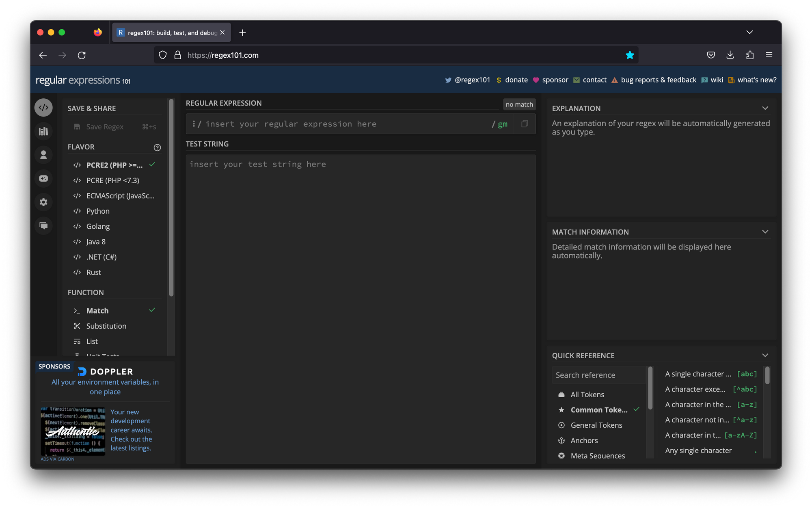Open the Firefox hamburger menu
Image resolution: width=812 pixels, height=509 pixels.
[x=769, y=55]
